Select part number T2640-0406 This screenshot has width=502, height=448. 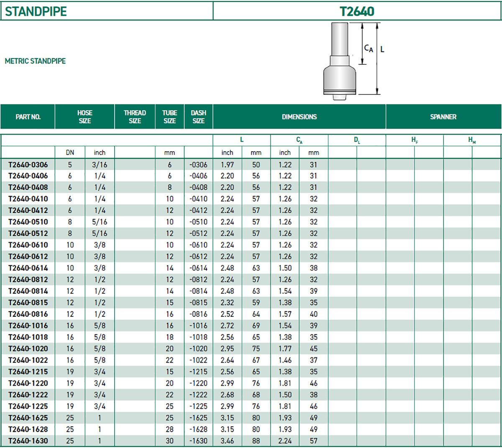[x=28, y=176]
